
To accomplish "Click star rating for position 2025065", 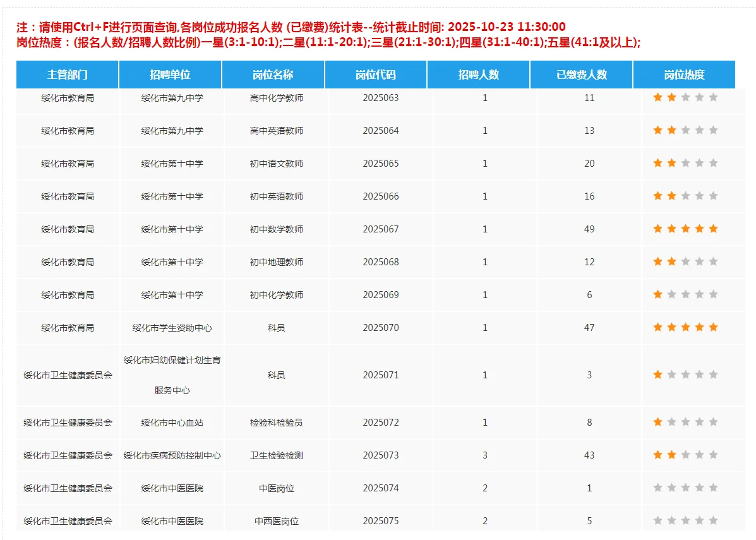I will pos(685,163).
